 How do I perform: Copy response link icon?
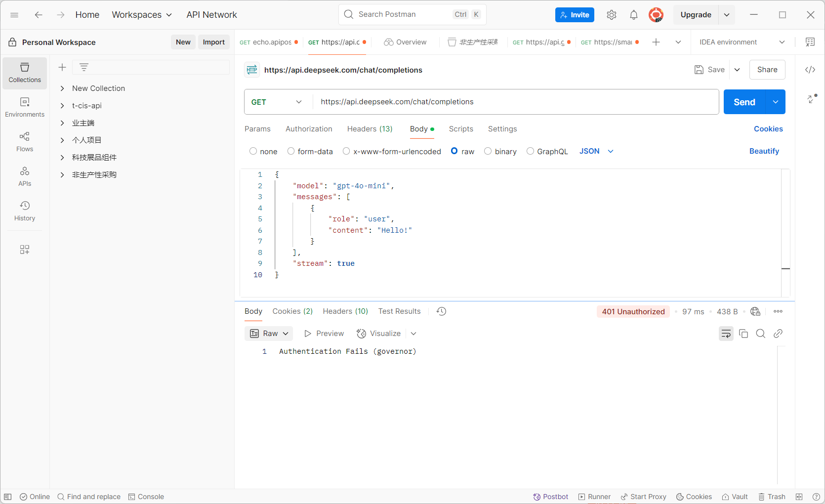click(x=778, y=334)
